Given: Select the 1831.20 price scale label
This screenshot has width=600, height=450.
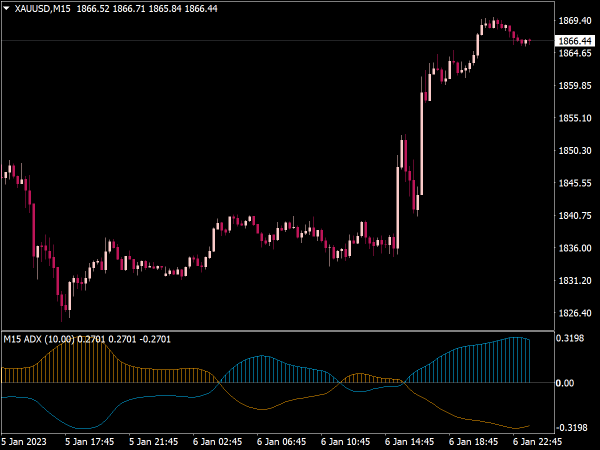Looking at the screenshot, I should pyautogui.click(x=575, y=280).
